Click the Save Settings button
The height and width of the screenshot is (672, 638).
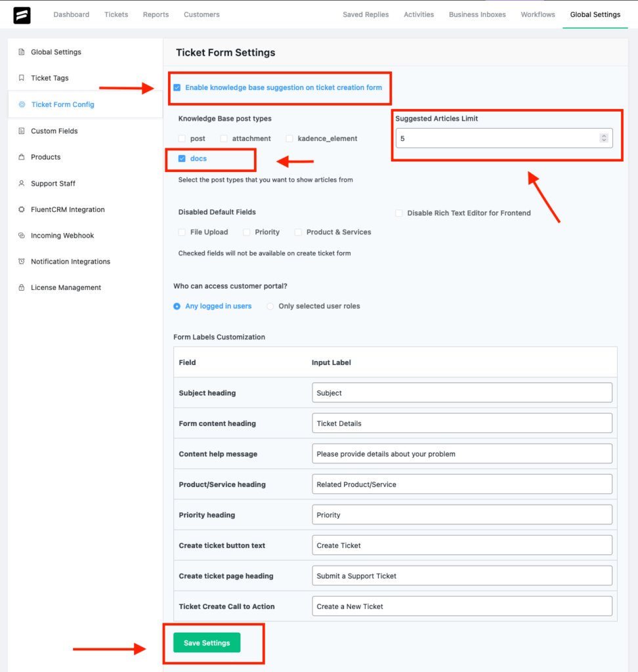[x=207, y=642]
